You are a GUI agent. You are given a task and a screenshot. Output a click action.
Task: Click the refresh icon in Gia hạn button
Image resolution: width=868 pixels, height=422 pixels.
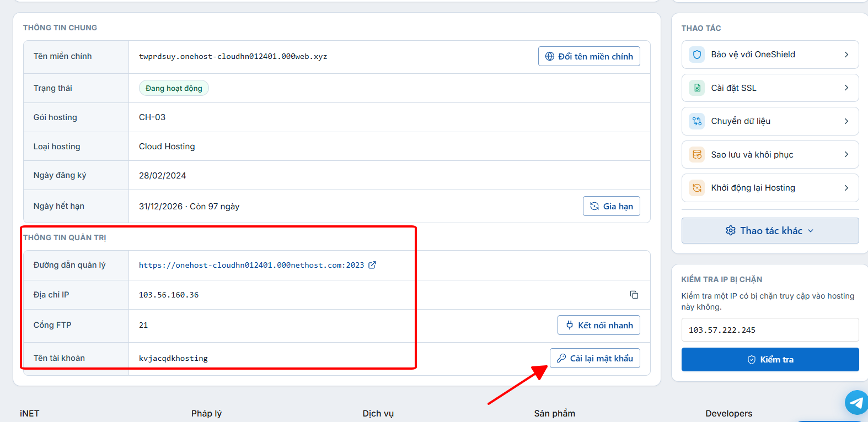click(x=594, y=206)
